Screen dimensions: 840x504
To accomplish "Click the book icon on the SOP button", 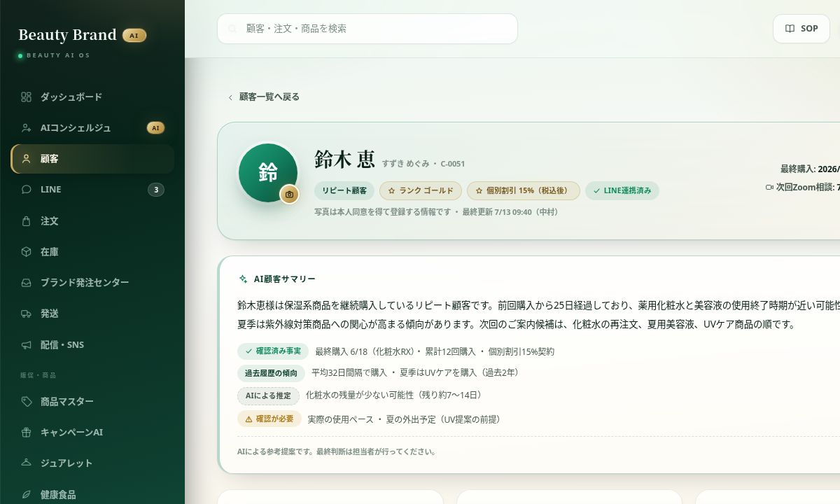I will [x=790, y=29].
